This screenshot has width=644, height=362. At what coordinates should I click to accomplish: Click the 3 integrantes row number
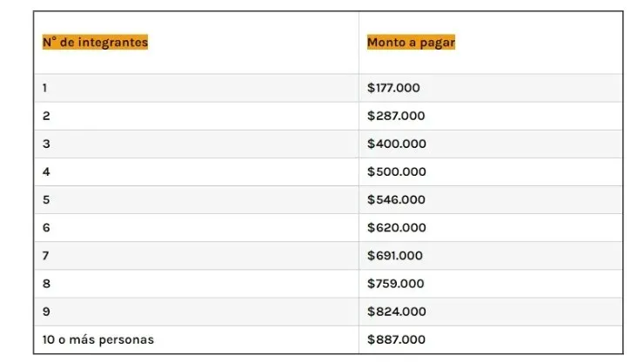coord(46,144)
